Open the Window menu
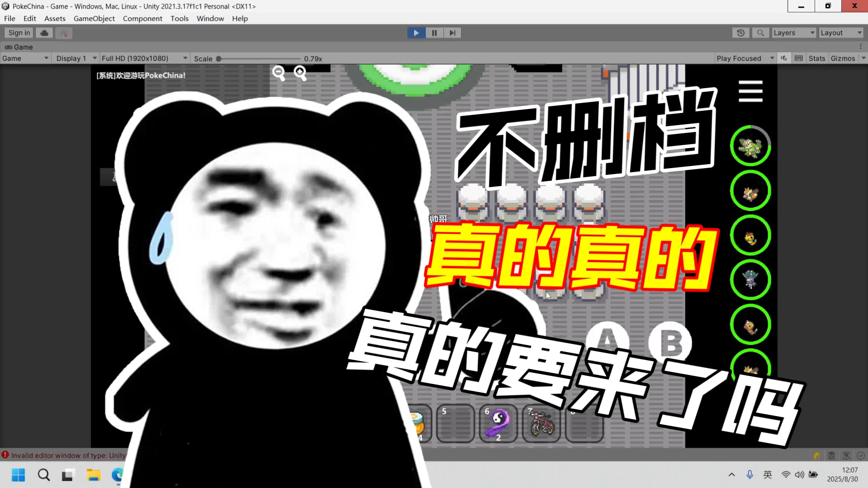 [210, 19]
